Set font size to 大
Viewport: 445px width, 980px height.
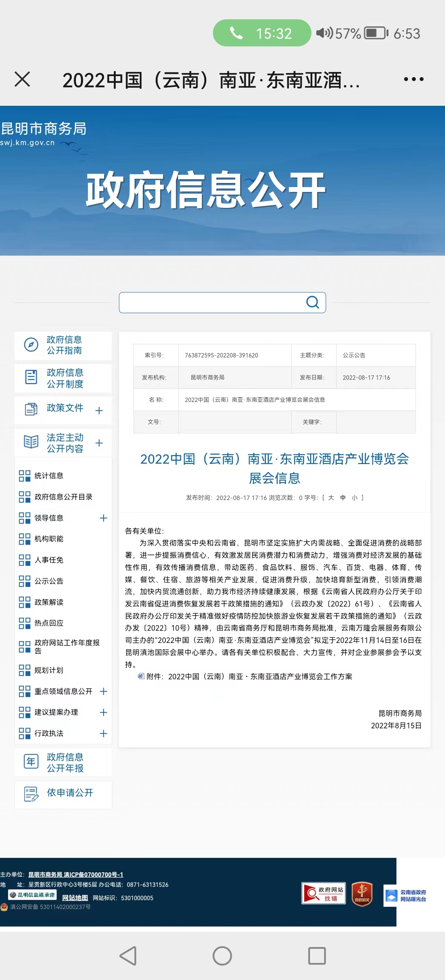click(331, 497)
